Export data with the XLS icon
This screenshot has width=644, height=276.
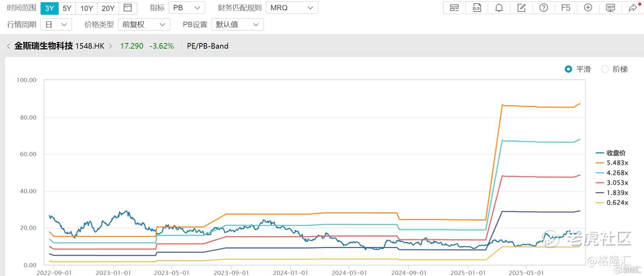(476, 8)
